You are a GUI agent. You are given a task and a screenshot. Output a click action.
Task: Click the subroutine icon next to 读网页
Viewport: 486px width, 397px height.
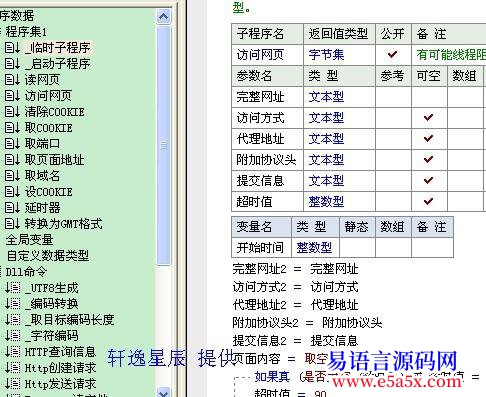tap(12, 80)
